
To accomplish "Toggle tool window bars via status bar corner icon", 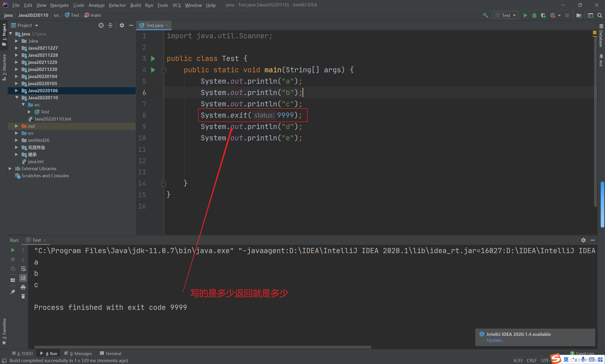I will point(4,360).
